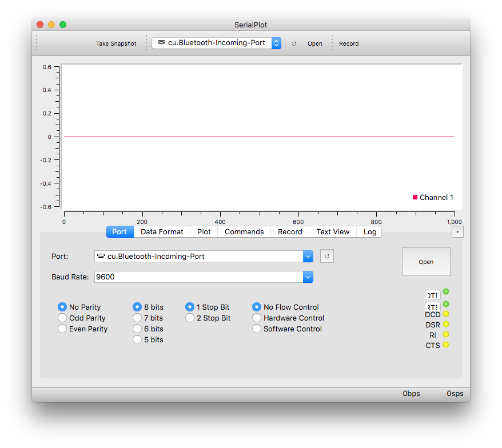Click the CTS status indicator light

click(x=445, y=345)
